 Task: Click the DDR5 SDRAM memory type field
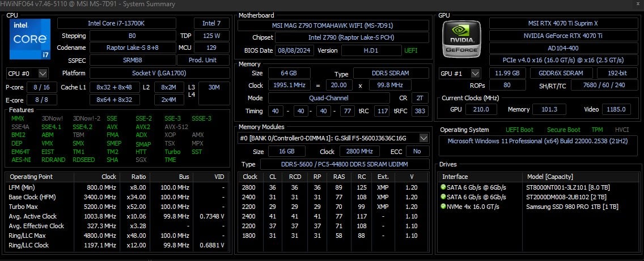coord(391,74)
